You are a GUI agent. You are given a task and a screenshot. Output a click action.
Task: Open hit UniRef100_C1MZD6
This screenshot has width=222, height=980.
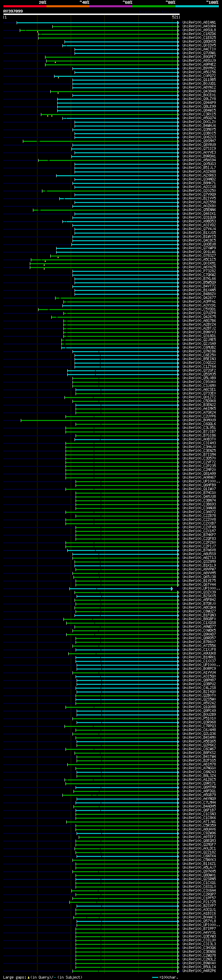(199, 34)
